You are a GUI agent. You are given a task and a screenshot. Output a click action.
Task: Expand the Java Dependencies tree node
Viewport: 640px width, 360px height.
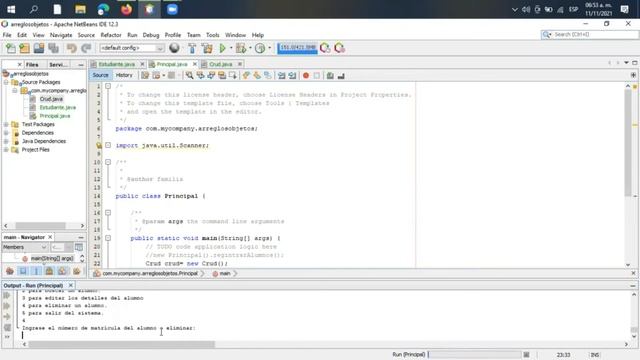tap(6, 141)
